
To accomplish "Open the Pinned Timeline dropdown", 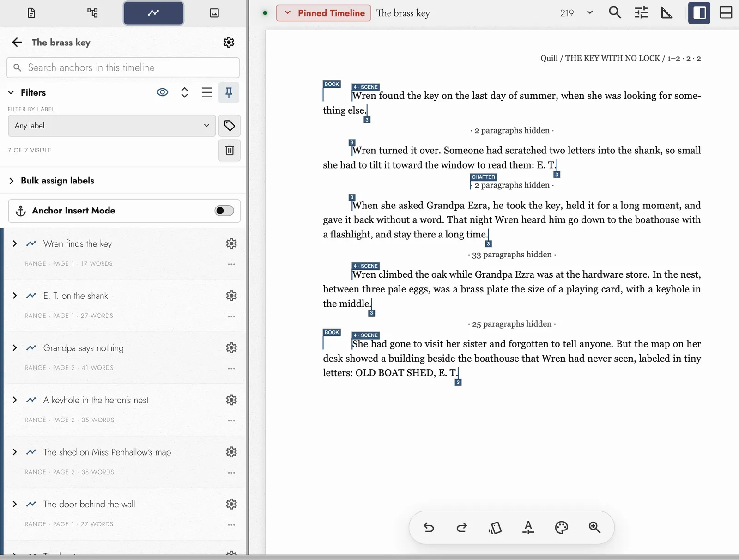I will 323,13.
